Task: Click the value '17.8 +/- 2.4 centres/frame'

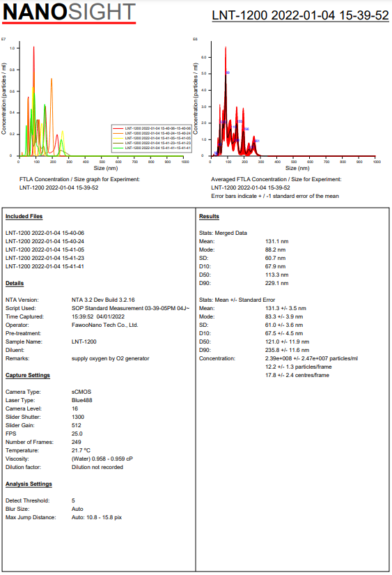Action: click(x=297, y=375)
